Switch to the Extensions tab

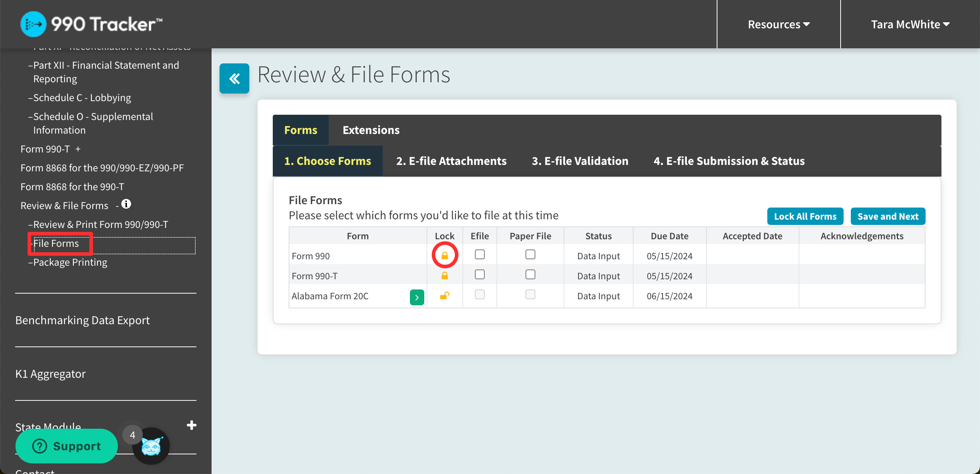tap(371, 130)
